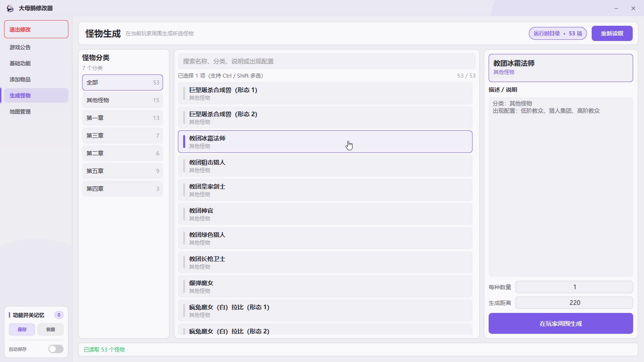Screen dimensions: 644x362
Task: Click the 恢复 button under 功能开关记忆
Action: click(50, 329)
